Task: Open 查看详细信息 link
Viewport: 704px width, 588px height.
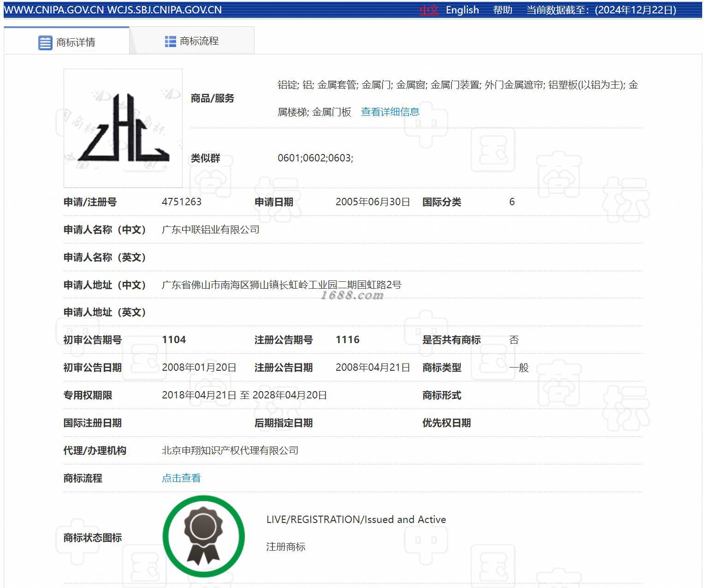Action: 390,112
